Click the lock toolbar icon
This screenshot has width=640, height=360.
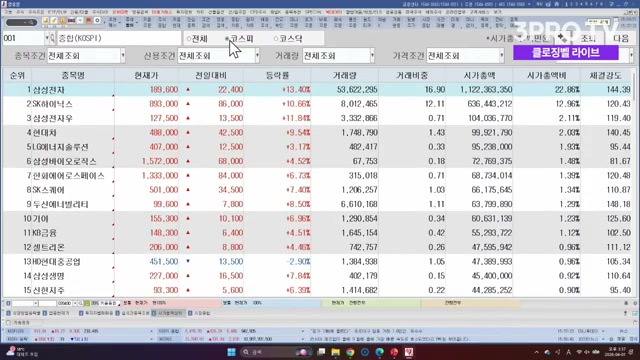[x=62, y=20]
